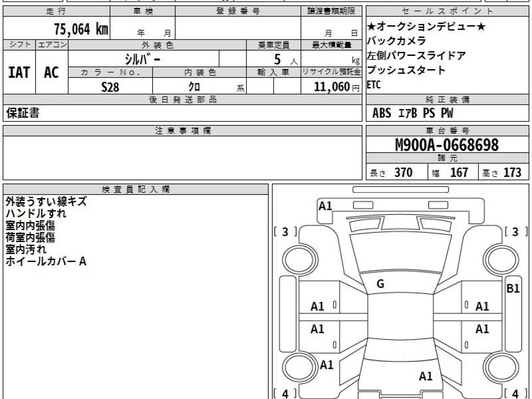Select the 乗車定員 header
This screenshot has width=532, height=399.
tap(274, 45)
